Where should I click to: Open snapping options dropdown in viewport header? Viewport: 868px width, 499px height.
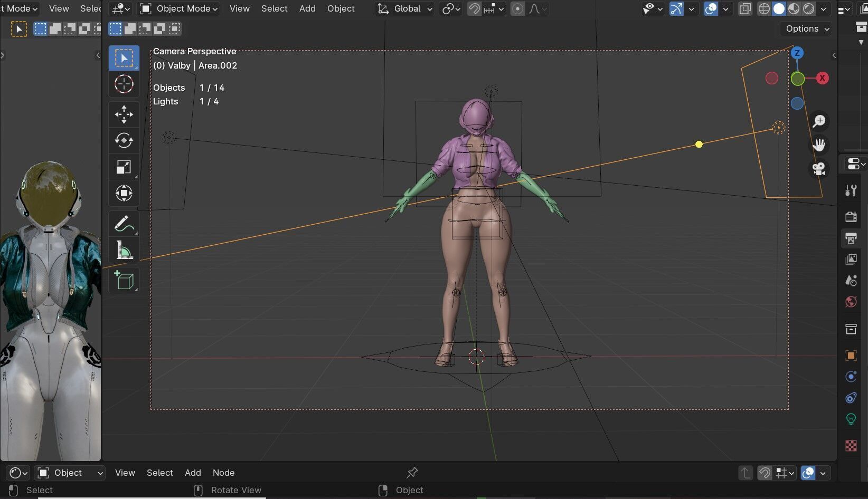pos(494,9)
